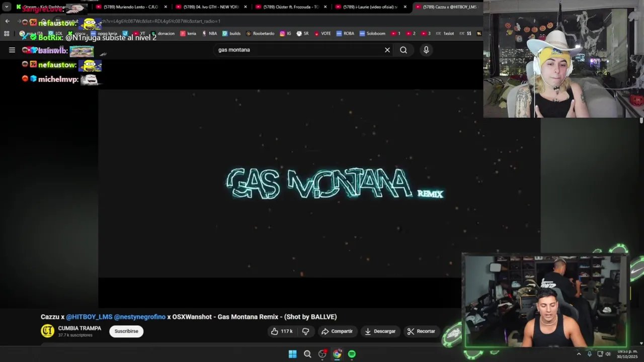Viewport: 644px width, 362px height.
Task: Select the 'Cazzu x @HITBOY_LMS' tab
Action: tap(448, 7)
